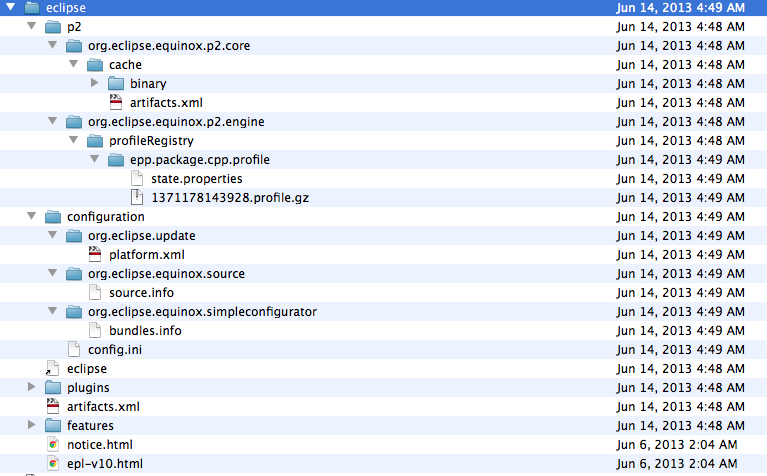The height and width of the screenshot is (476, 767).
Task: Click the Chrome icon of epl-v10.html
Action: point(53,463)
